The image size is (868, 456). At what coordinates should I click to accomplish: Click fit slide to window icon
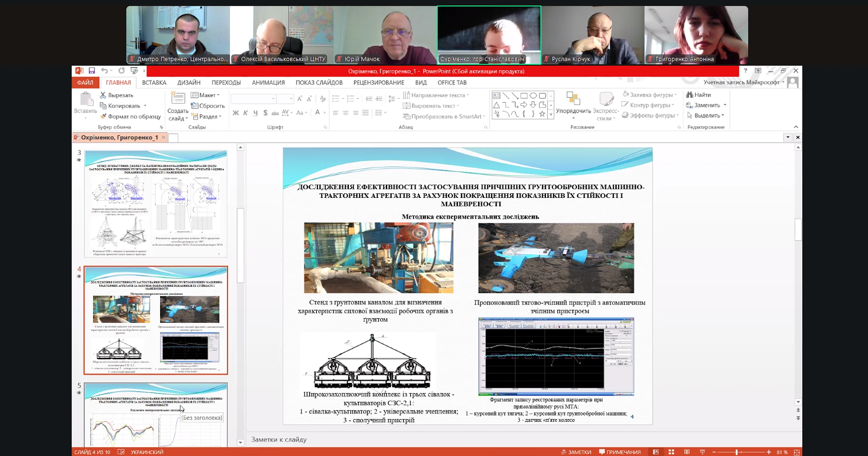[x=796, y=452]
